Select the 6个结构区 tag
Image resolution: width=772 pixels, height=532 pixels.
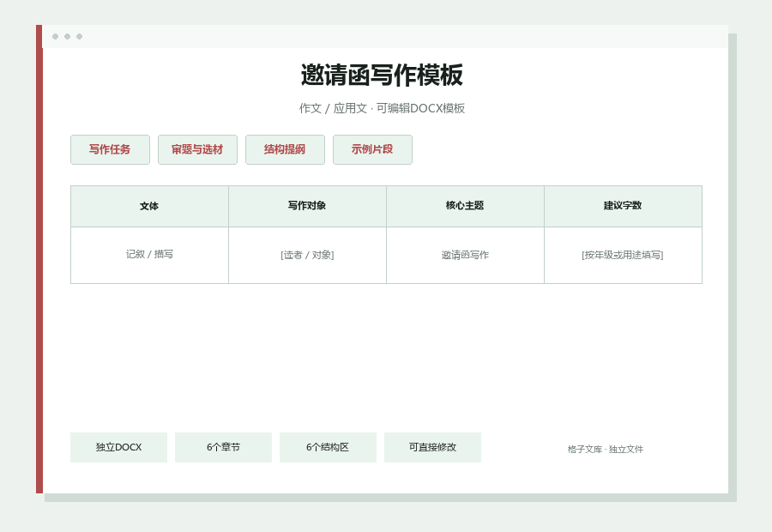328,447
